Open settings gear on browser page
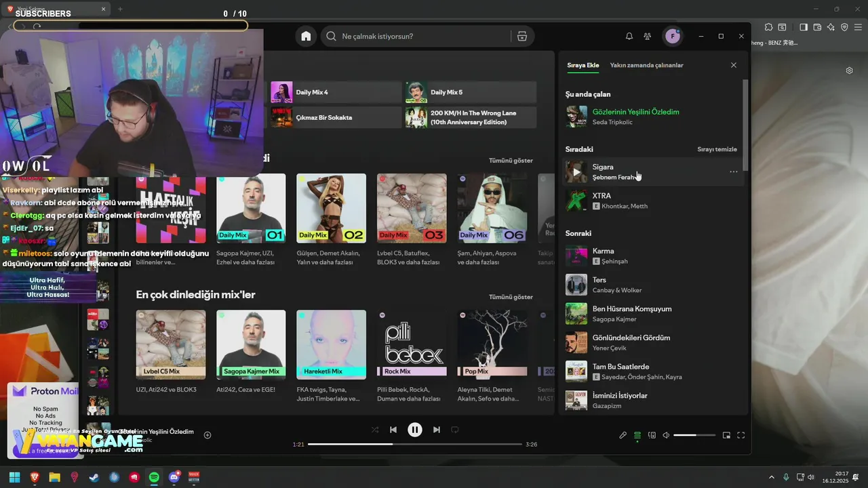Viewport: 868px width, 488px height. pos(849,70)
